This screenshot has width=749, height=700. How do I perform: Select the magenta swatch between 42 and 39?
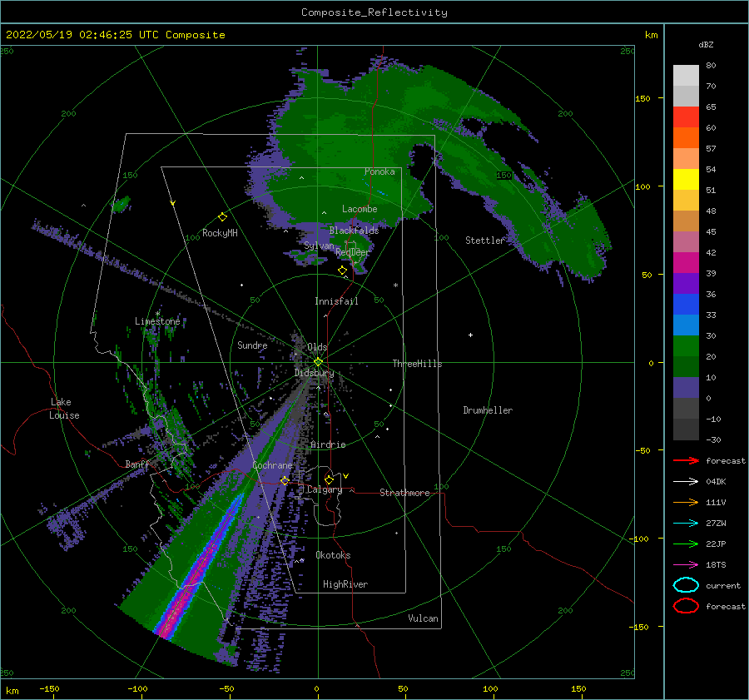(x=686, y=263)
